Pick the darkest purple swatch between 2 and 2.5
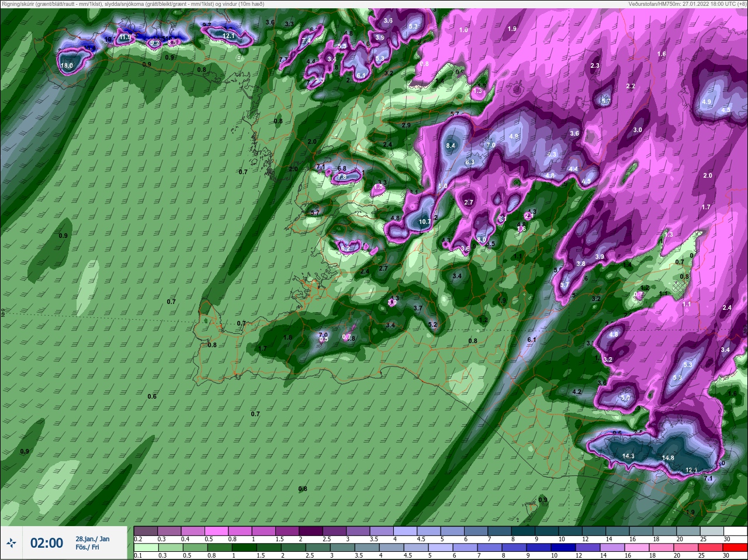 (x=311, y=531)
